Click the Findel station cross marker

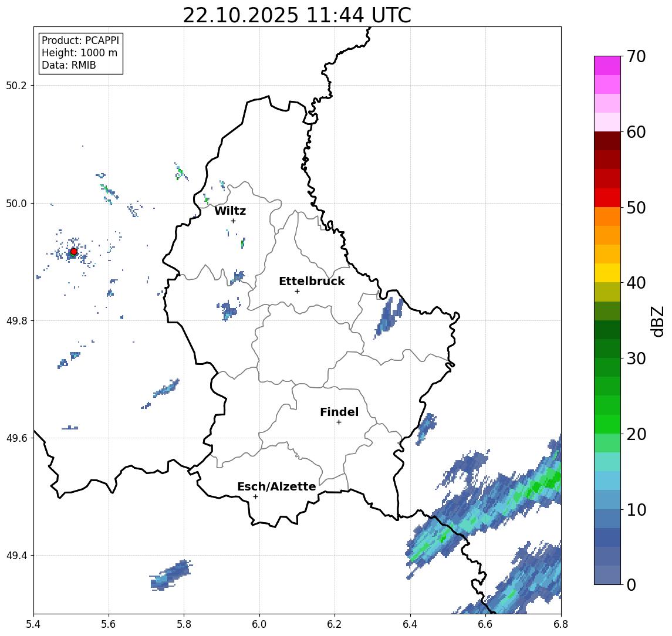click(339, 422)
